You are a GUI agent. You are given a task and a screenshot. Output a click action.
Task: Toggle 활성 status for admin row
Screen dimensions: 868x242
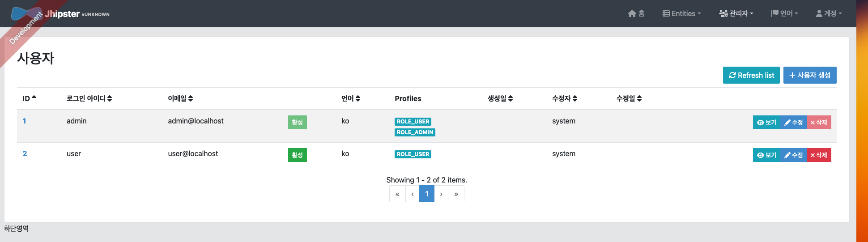click(x=297, y=122)
